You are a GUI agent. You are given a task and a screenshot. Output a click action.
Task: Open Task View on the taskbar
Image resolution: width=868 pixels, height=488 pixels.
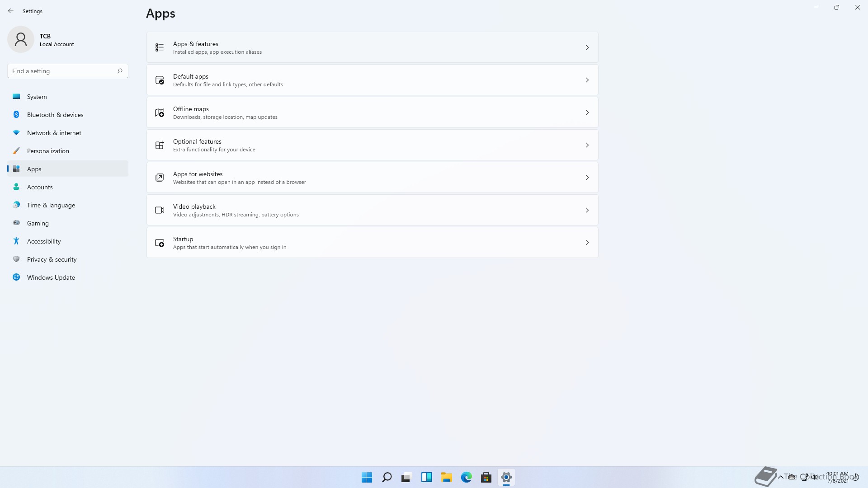click(406, 477)
